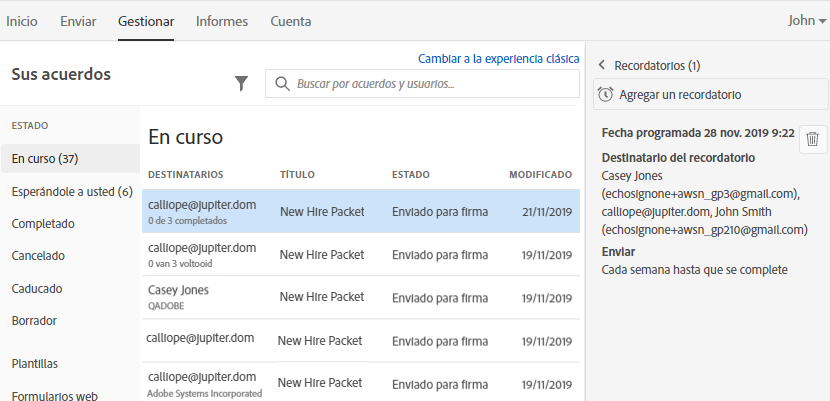
Task: Select the Casey Jones agreement row
Action: pos(360,297)
